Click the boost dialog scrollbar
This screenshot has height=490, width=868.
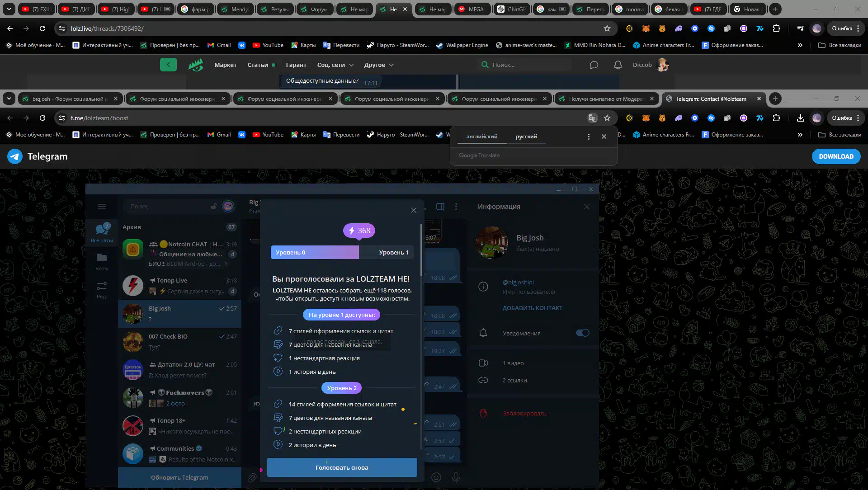[x=421, y=250]
